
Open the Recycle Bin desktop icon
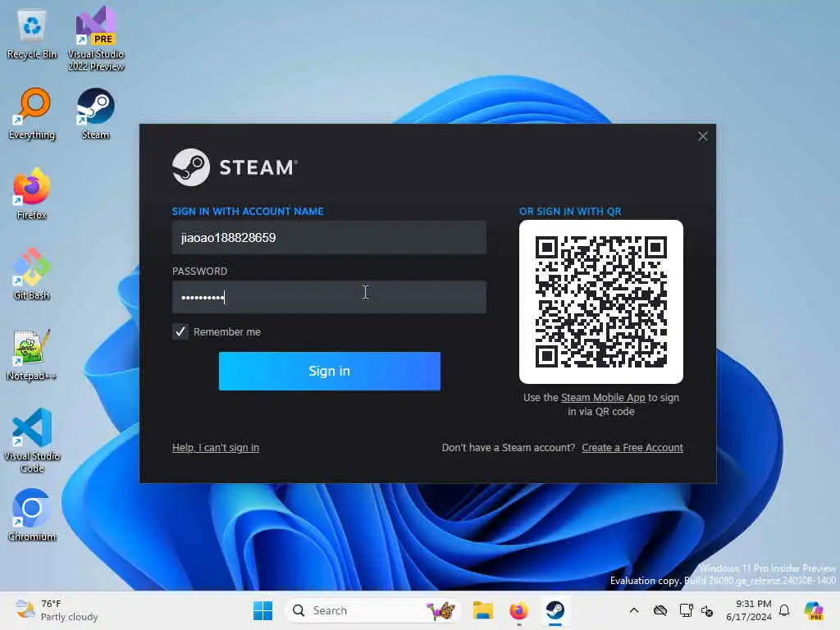[32, 34]
